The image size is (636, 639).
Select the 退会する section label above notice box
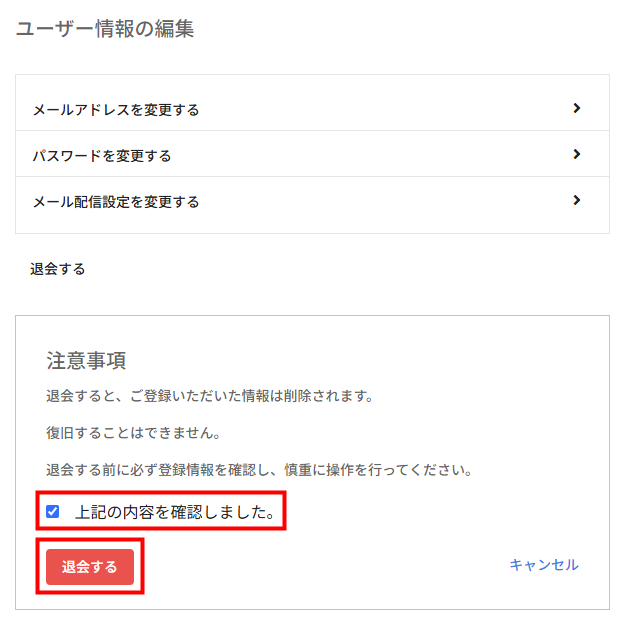[x=58, y=268]
